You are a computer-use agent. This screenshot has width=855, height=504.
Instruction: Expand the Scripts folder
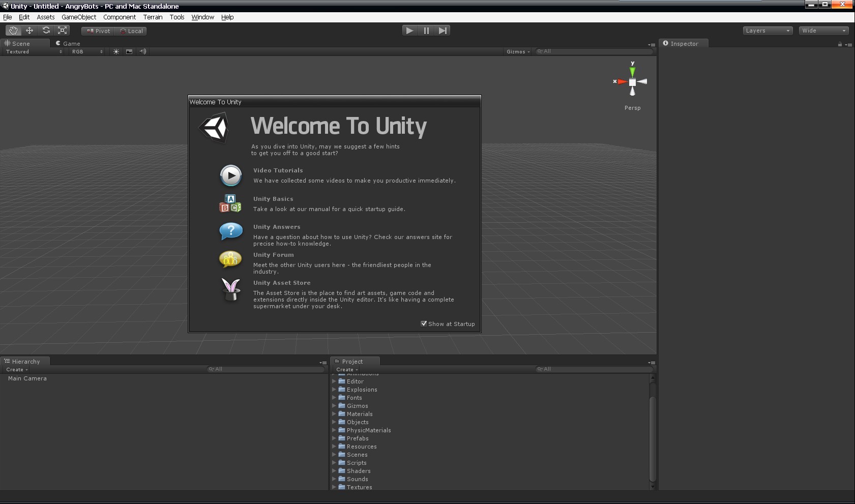pyautogui.click(x=334, y=462)
